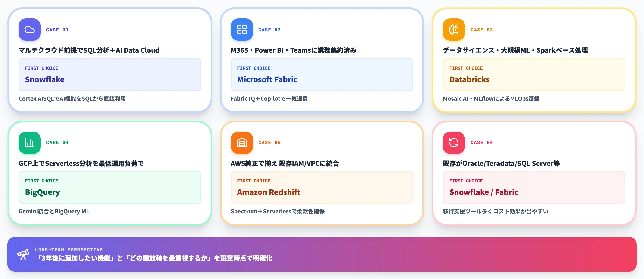This screenshot has height=279, width=644.
Task: Click heading AWS純正で揃え 既存IAM/VPCに統合
Action: click(285, 163)
